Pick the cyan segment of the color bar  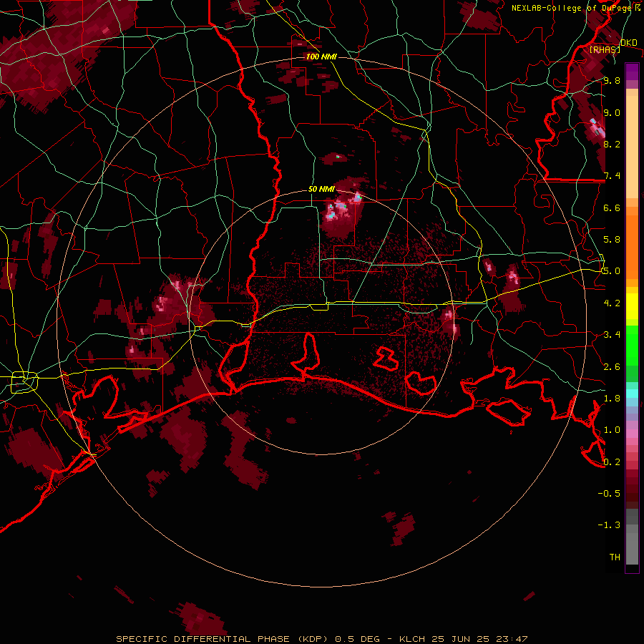coord(632,393)
